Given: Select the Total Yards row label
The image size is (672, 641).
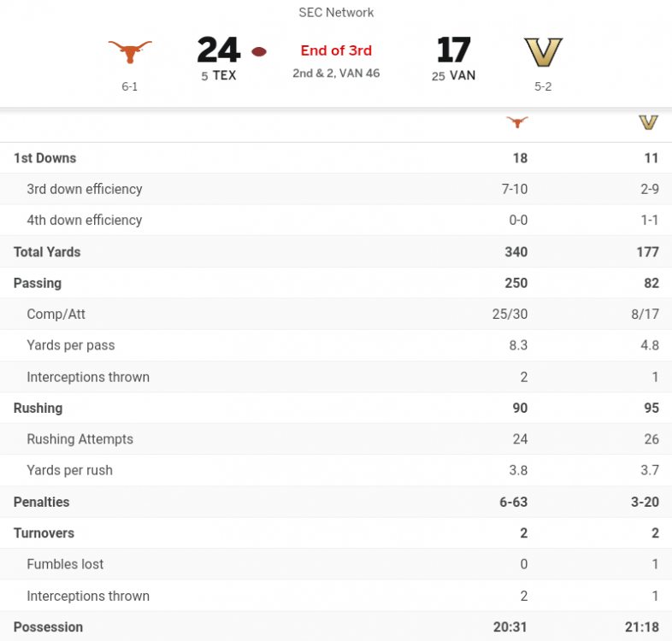Looking at the screenshot, I should 47,252.
